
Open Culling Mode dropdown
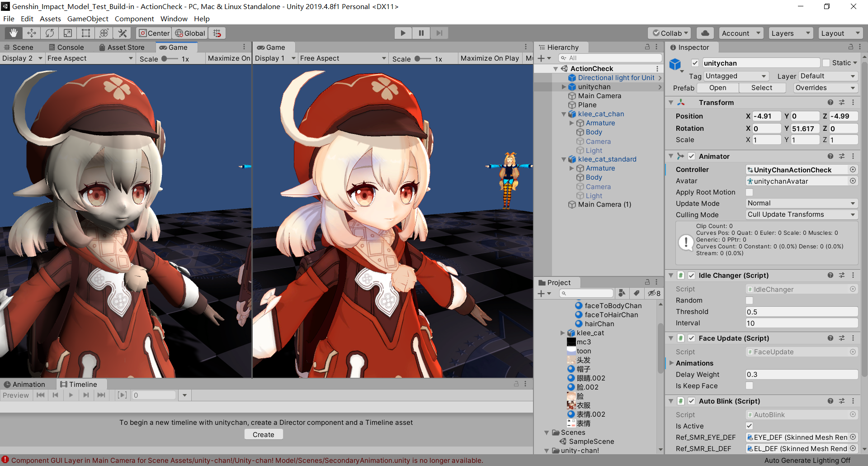tap(802, 215)
